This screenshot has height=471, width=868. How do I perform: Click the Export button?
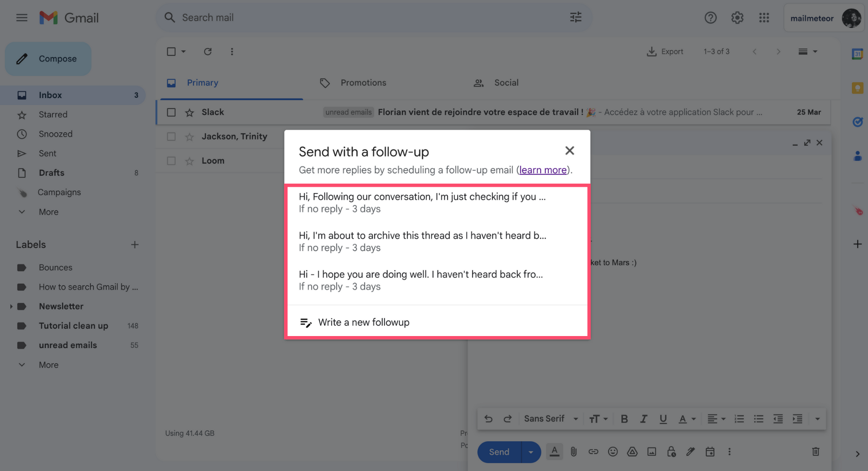[665, 51]
